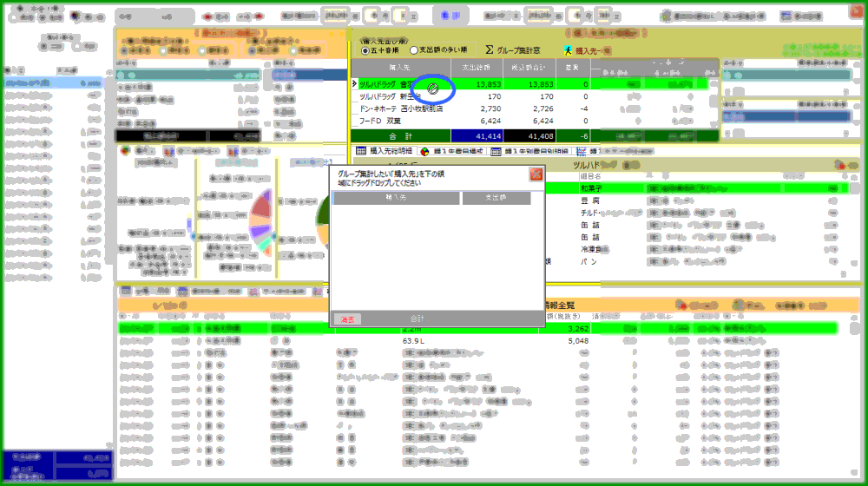Click the grid icon on 購入先別費目別明細 tab
Screen dimensions: 868x486
[496, 151]
